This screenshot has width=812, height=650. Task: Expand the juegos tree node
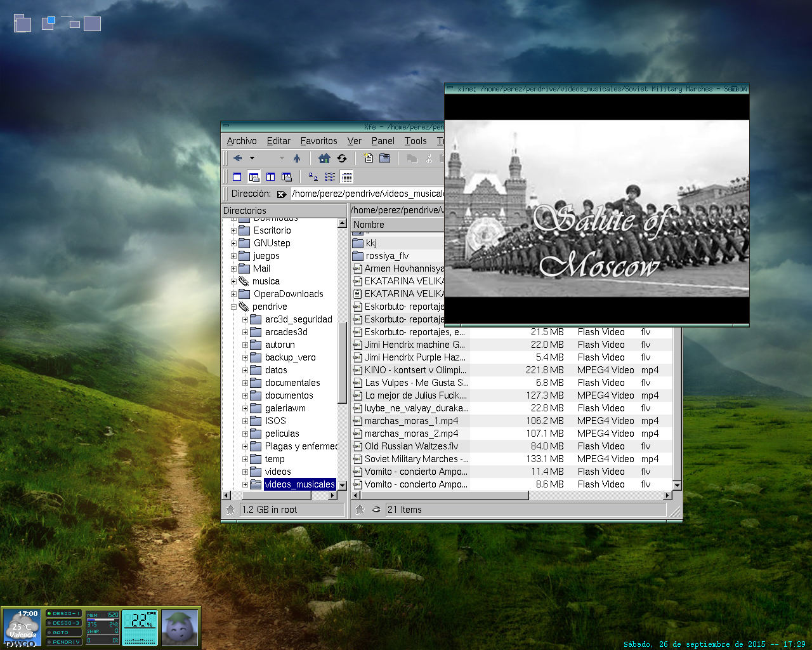click(233, 256)
